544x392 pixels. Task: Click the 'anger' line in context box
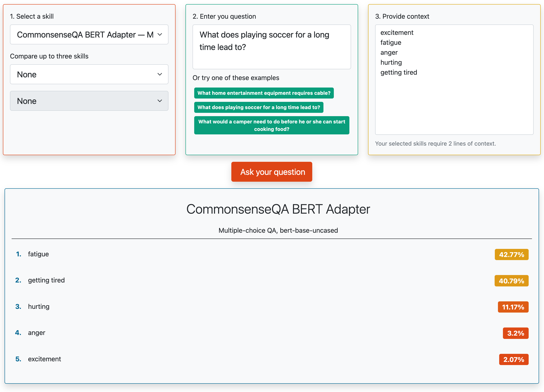click(x=389, y=52)
